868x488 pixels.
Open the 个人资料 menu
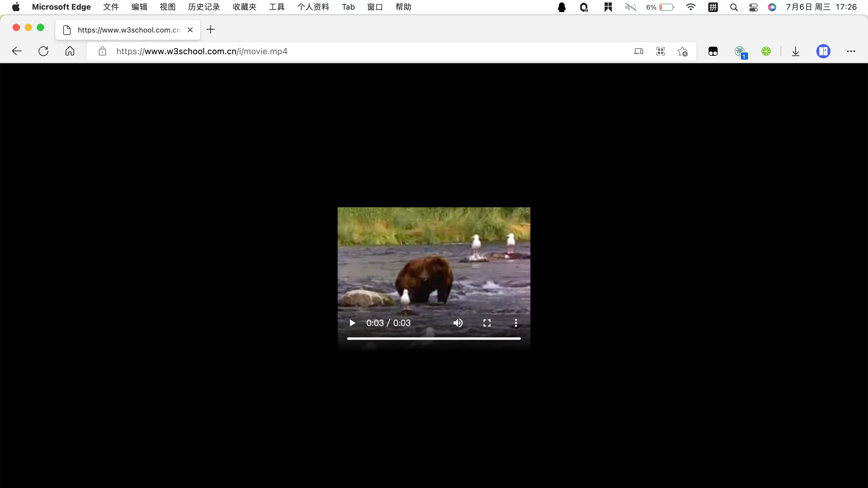click(x=313, y=7)
